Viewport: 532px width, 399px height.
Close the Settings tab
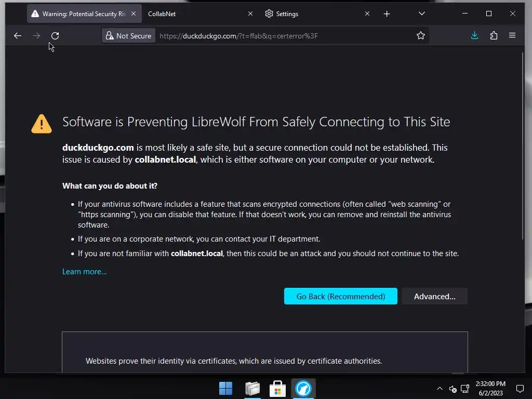[x=367, y=14]
